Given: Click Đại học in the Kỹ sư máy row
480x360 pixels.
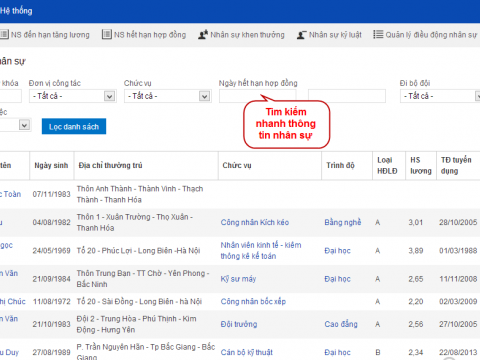Looking at the screenshot, I should [x=337, y=279].
